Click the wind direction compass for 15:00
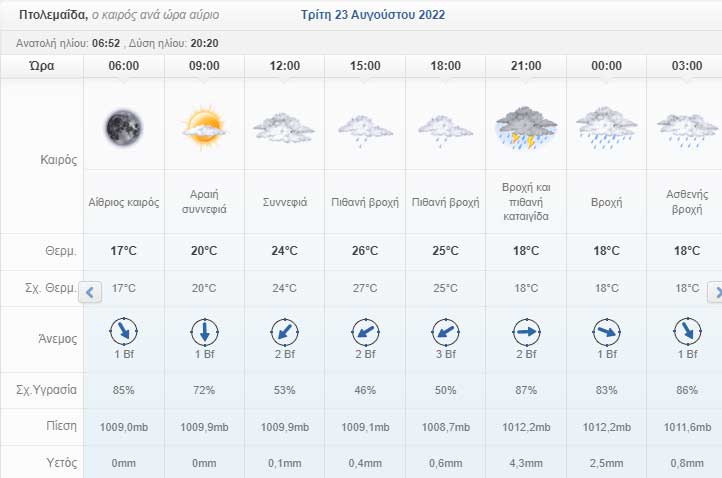Screen dimensions: 722x478 pos(365,332)
